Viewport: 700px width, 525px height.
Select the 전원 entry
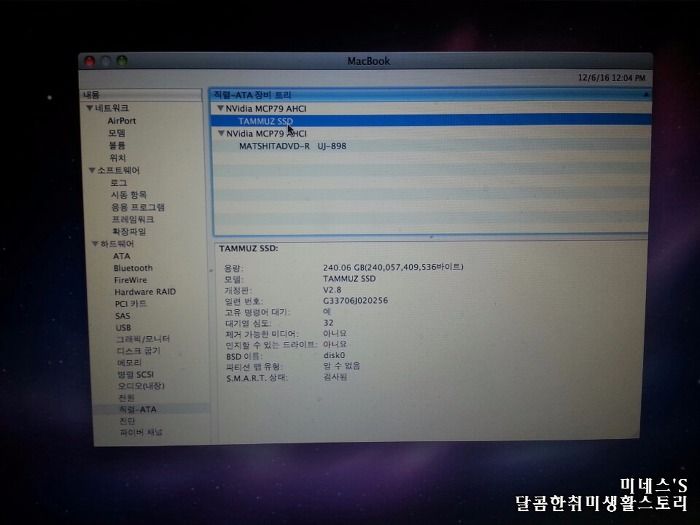127,397
